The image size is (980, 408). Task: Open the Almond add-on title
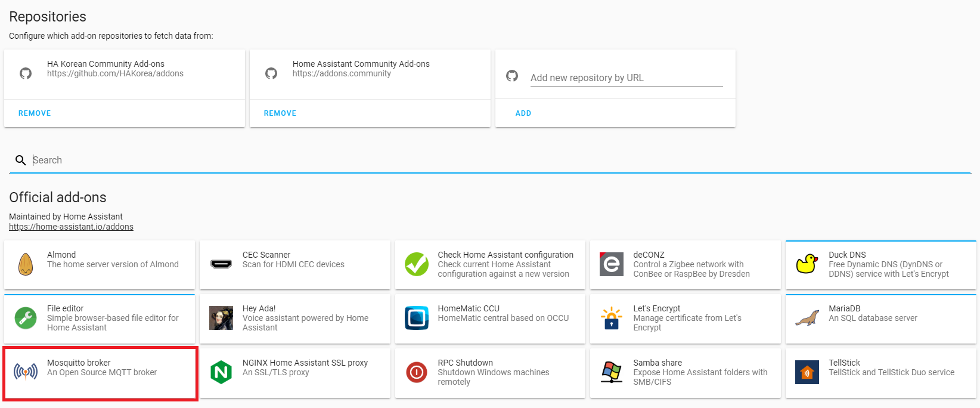pyautogui.click(x=61, y=255)
